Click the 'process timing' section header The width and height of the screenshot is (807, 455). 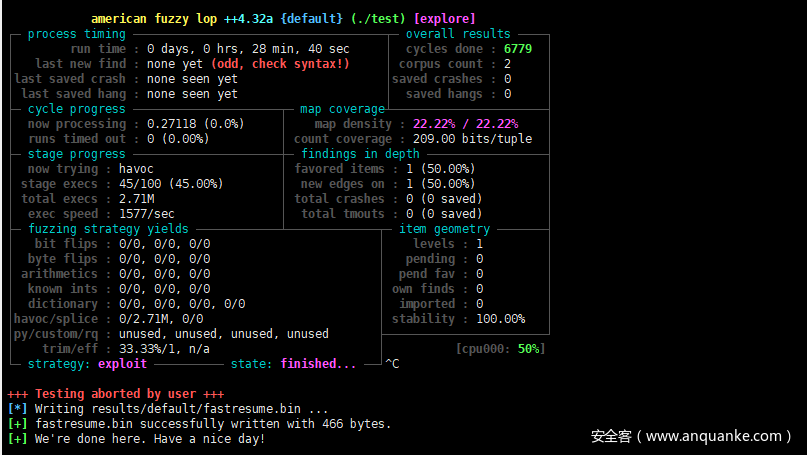pos(77,34)
